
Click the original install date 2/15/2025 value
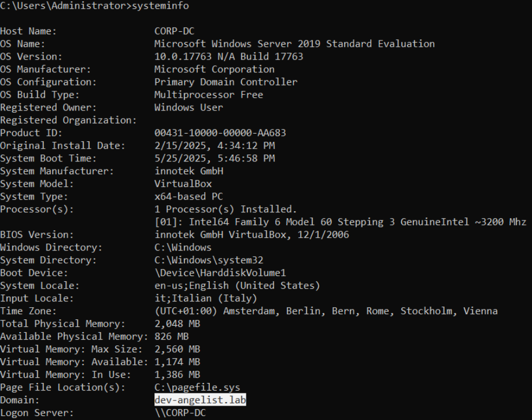click(x=214, y=146)
